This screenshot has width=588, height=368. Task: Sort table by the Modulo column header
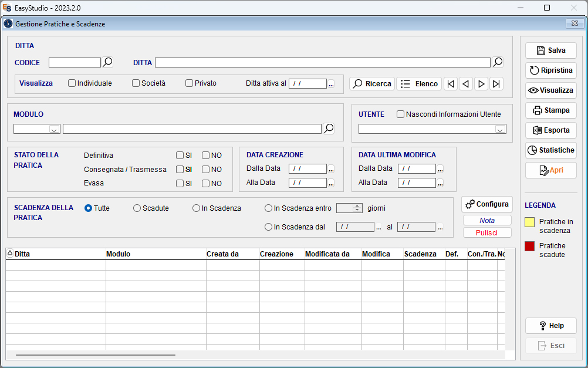[156, 254]
